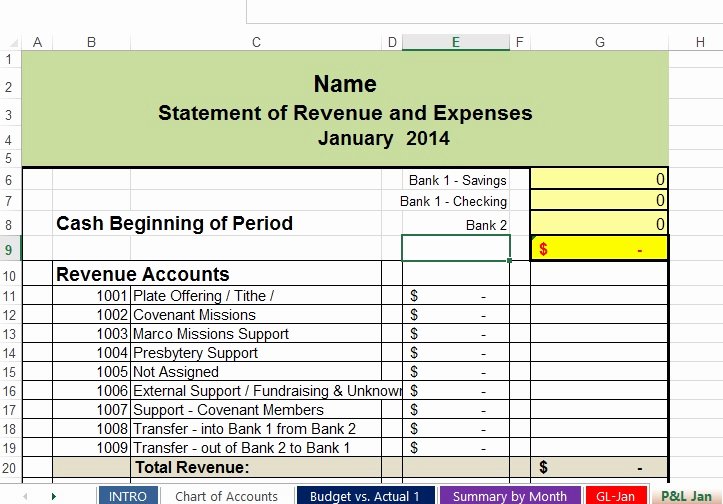Click the 'Total Revenue:' label cell
The width and height of the screenshot is (723, 504).
pyautogui.click(x=256, y=468)
